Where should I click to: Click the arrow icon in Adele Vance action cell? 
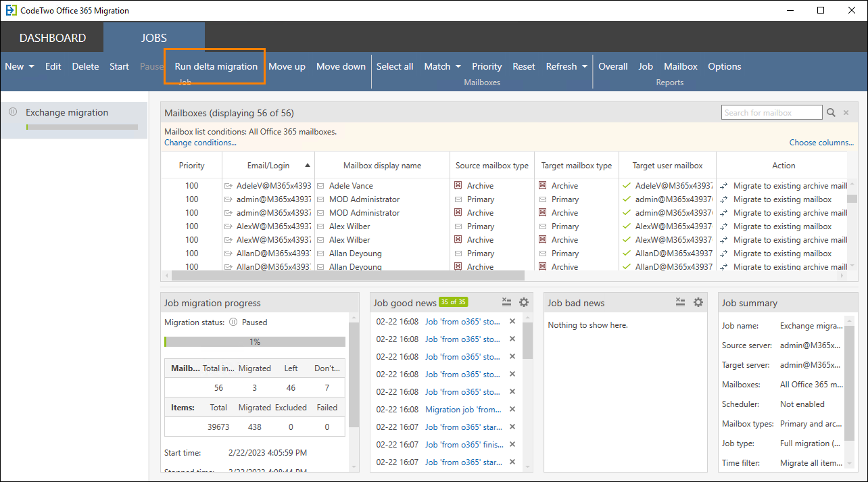click(x=724, y=185)
